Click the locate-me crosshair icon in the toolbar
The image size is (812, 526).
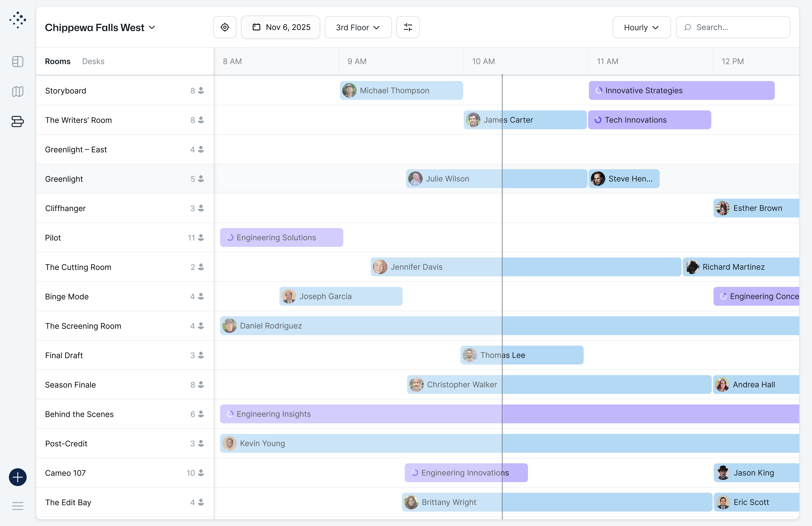(225, 27)
